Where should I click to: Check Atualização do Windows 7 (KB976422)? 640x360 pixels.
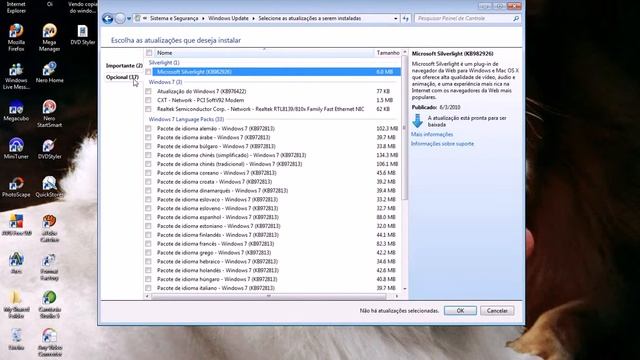[x=148, y=91]
